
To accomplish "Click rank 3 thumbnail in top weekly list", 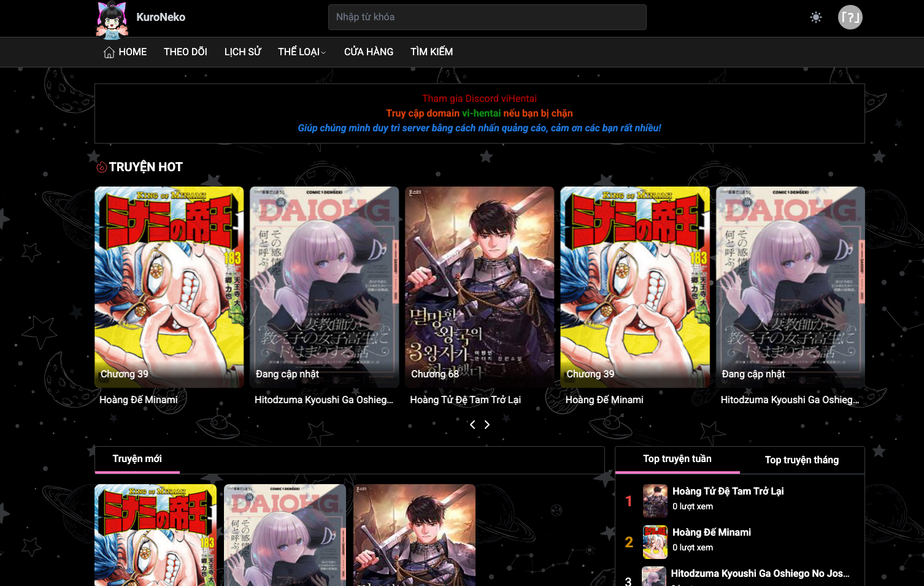I will pos(654,577).
